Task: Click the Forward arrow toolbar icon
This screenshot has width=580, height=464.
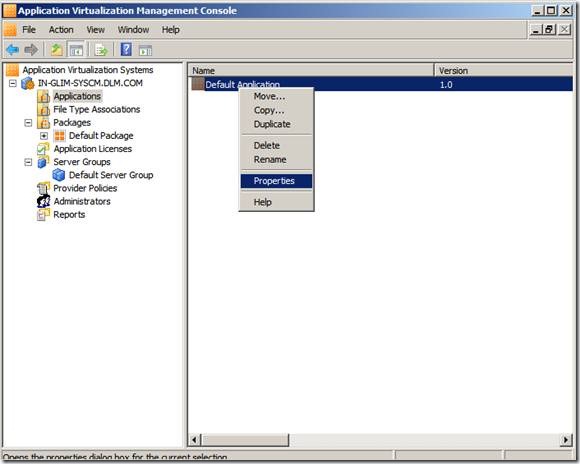Action: pyautogui.click(x=31, y=49)
